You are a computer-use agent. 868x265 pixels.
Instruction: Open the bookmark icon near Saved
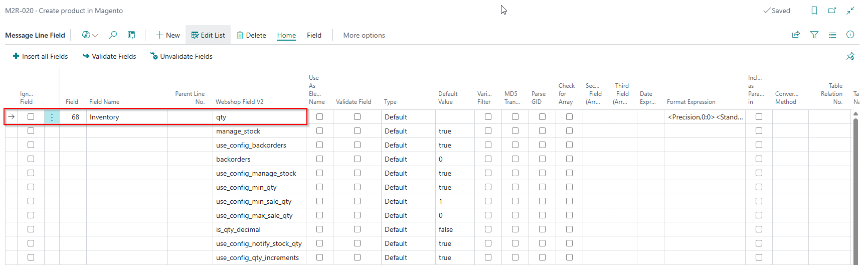(x=814, y=11)
